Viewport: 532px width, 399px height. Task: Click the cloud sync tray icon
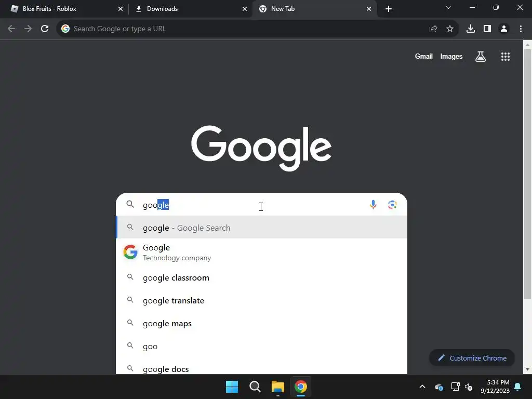tap(438, 387)
